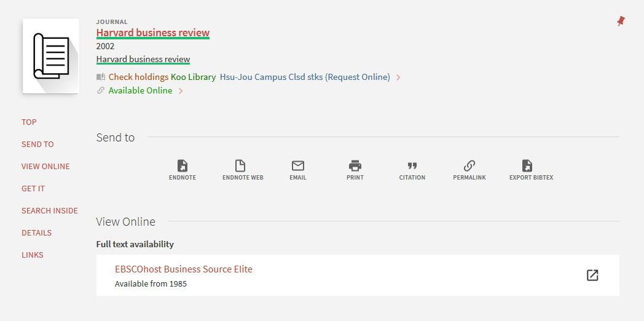Copy the Permalink for this record
This screenshot has height=321, width=644.
(469, 166)
